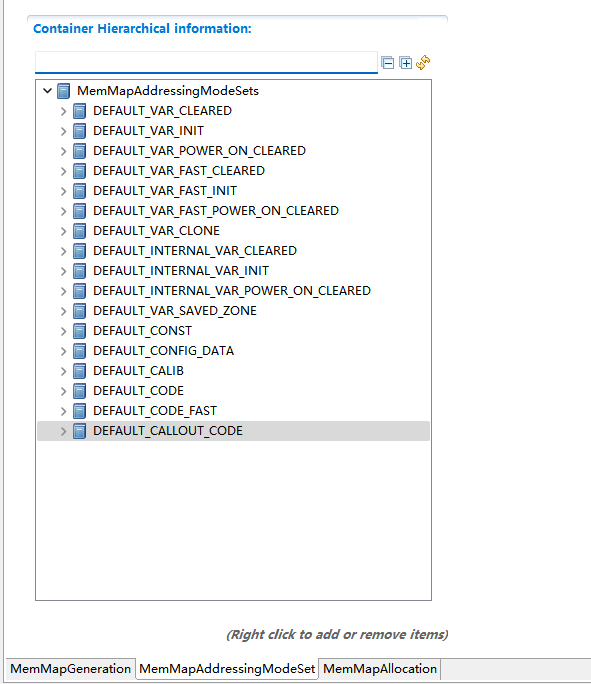This screenshot has width=591, height=684.
Task: Click the DEFAULT_VAR_FAST_CLEARED container icon
Action: [x=79, y=171]
